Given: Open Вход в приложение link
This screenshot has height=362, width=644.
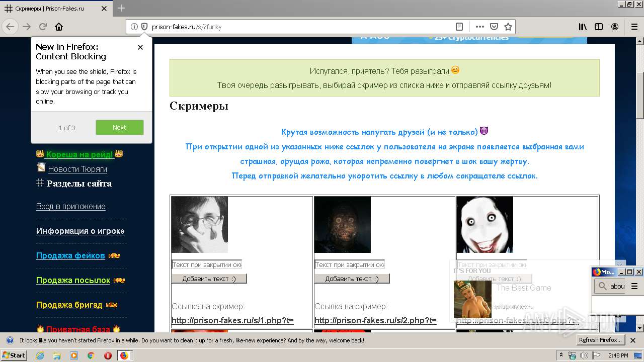Looking at the screenshot, I should click(71, 206).
